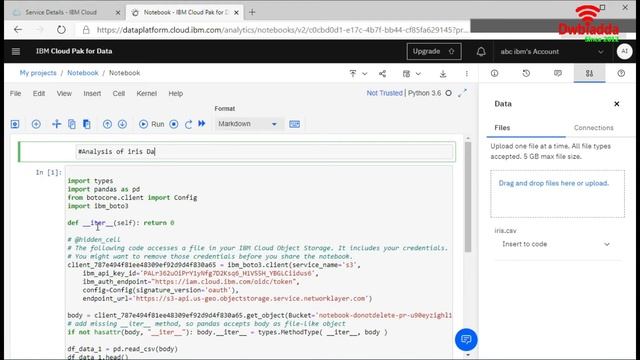
Task: Click the Upgrade button
Action: 434,51
